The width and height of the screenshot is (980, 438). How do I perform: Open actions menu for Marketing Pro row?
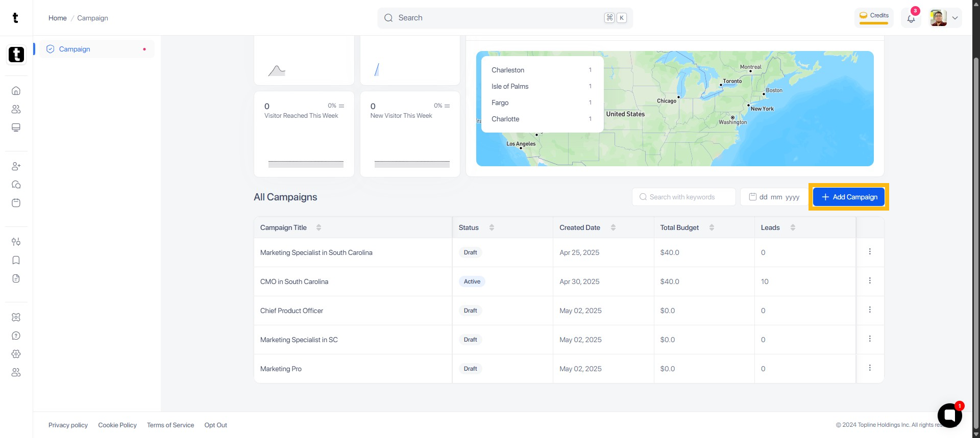(x=870, y=368)
